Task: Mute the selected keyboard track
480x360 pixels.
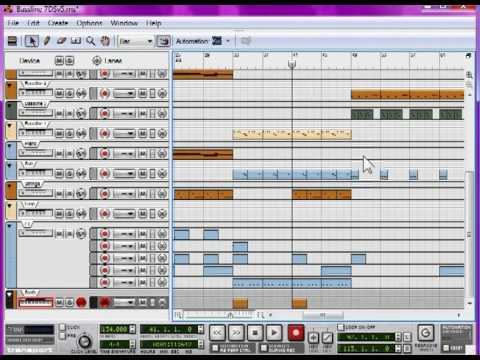Action: coord(59,302)
